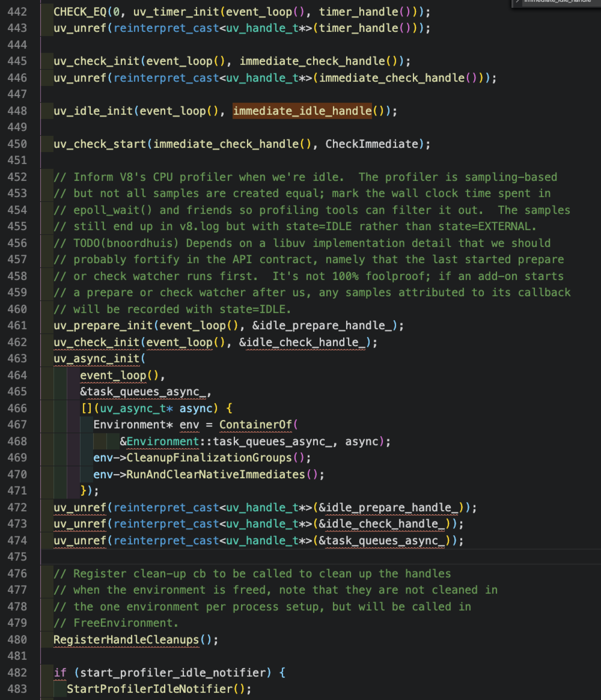Screen dimensions: 601x700
Task: Click CHECK_EQ on line 442
Action: click(80, 12)
